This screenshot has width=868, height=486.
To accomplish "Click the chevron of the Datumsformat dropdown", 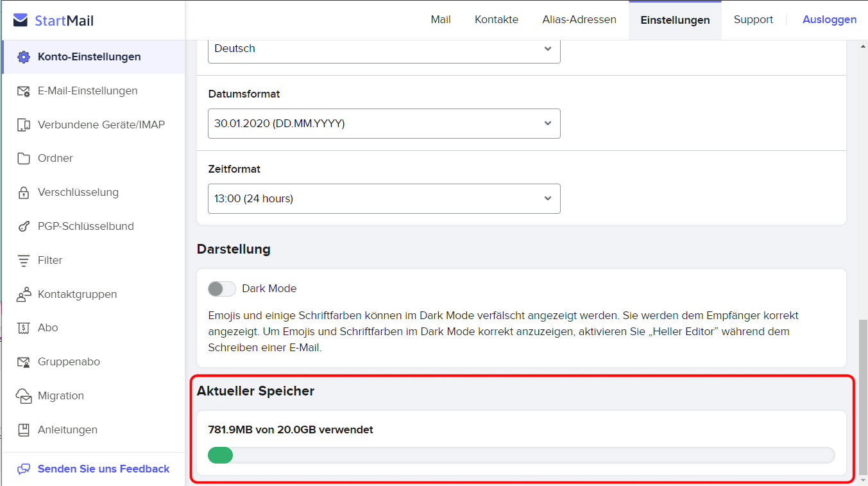I will click(548, 123).
